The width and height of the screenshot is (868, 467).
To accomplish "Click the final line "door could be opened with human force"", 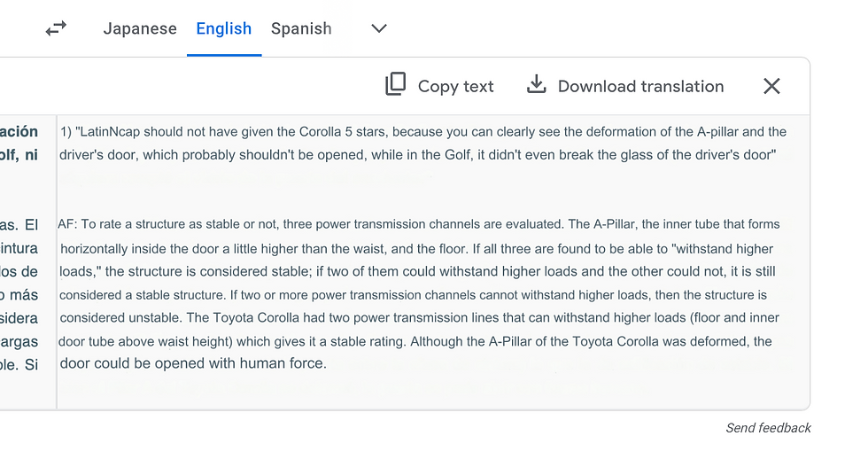I will tap(193, 363).
